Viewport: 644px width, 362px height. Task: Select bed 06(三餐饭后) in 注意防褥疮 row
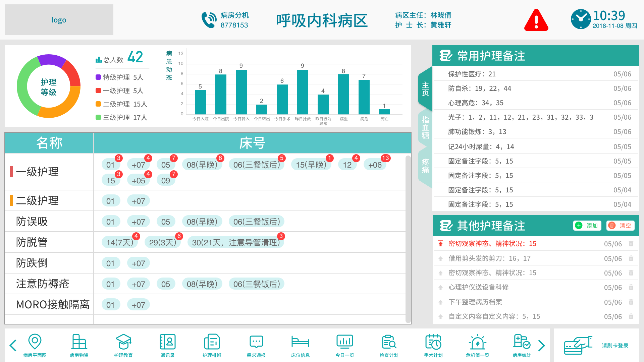257,284
